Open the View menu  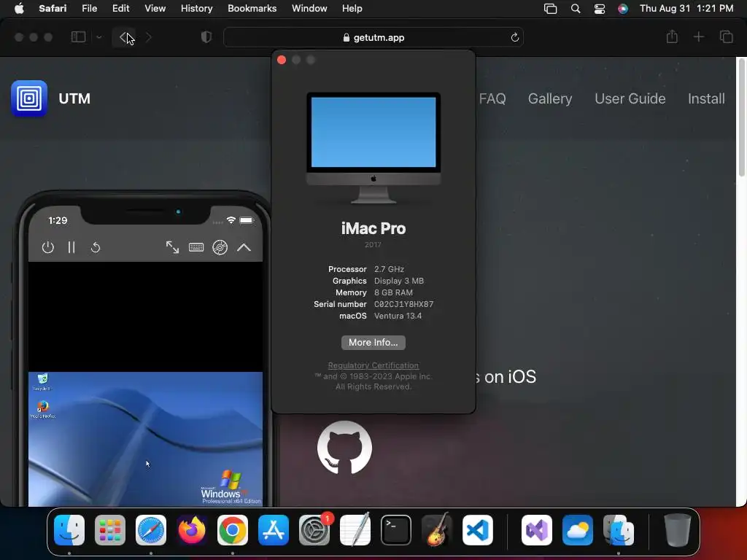pyautogui.click(x=155, y=8)
